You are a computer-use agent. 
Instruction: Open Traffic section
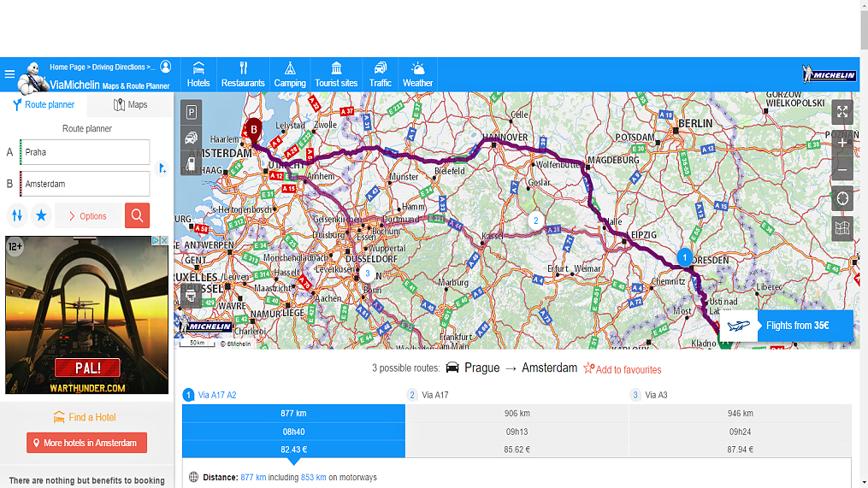pos(380,74)
